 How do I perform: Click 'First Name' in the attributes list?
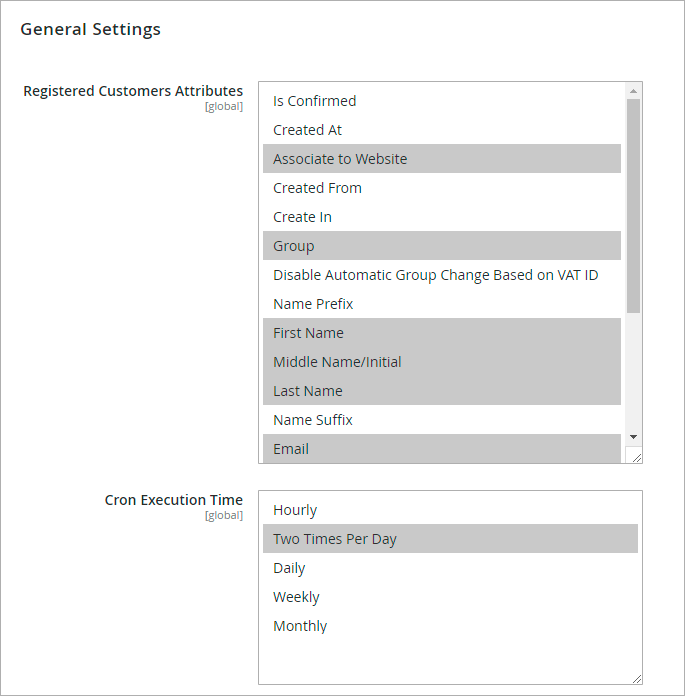[x=308, y=333]
